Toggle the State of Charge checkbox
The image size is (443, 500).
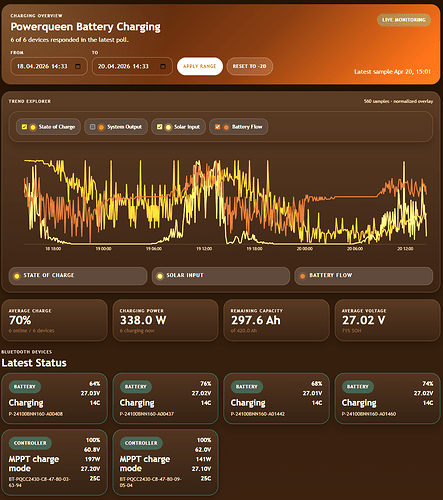(x=24, y=127)
